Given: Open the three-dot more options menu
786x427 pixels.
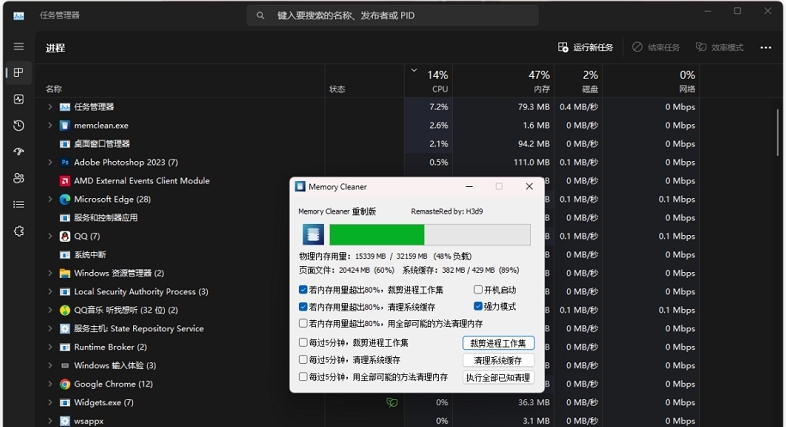Looking at the screenshot, I should point(765,47).
